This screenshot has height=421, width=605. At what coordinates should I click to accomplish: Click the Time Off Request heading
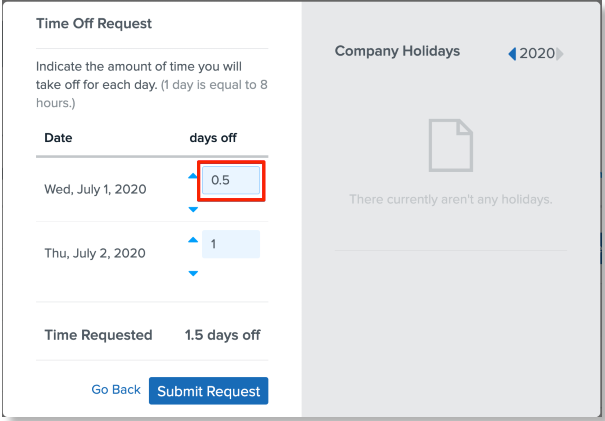click(x=94, y=23)
